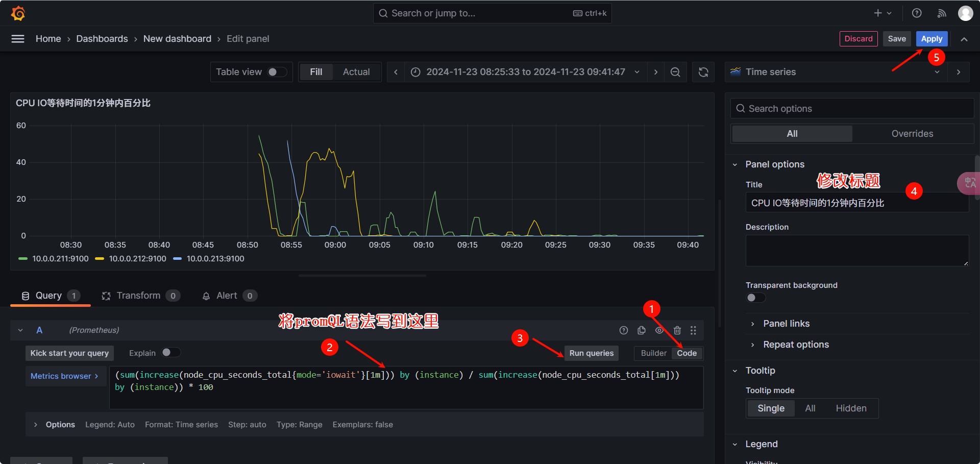Enable Transparent background switch

755,298
